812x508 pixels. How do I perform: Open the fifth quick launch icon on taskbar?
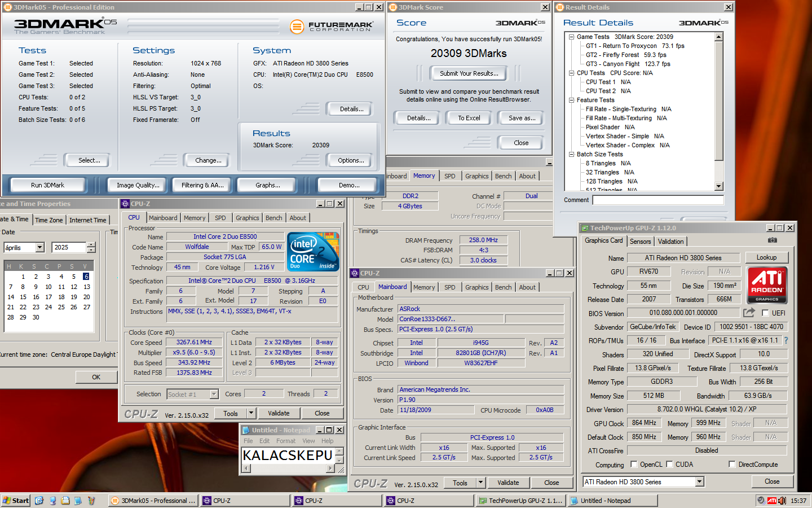pos(91,501)
